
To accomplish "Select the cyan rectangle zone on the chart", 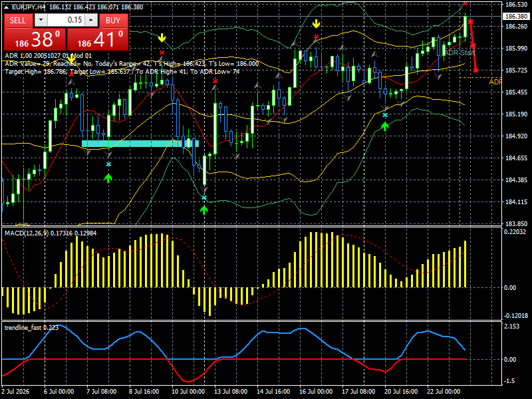I will point(140,144).
